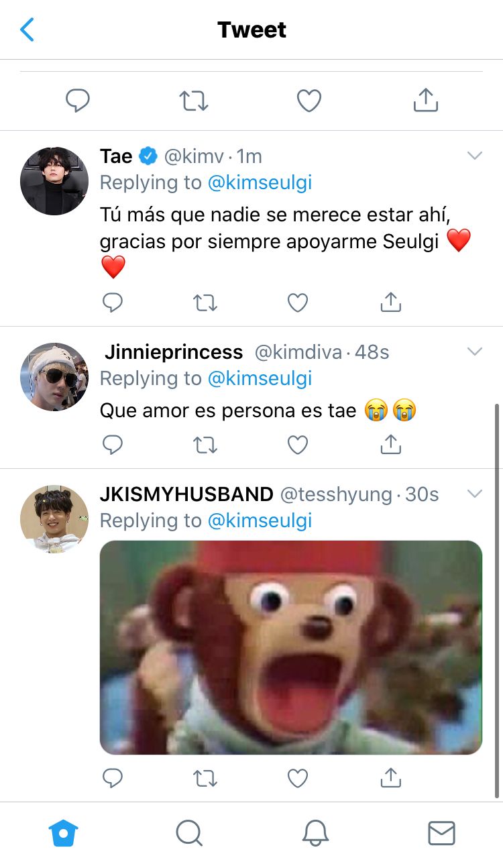Open options chevron on Jinnieprincess tweet
The width and height of the screenshot is (503, 868).
pyautogui.click(x=475, y=351)
